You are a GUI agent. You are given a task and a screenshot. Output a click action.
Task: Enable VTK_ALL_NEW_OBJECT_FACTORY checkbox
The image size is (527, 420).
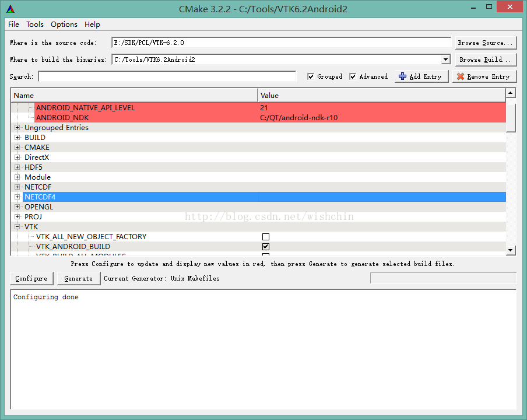click(x=266, y=237)
